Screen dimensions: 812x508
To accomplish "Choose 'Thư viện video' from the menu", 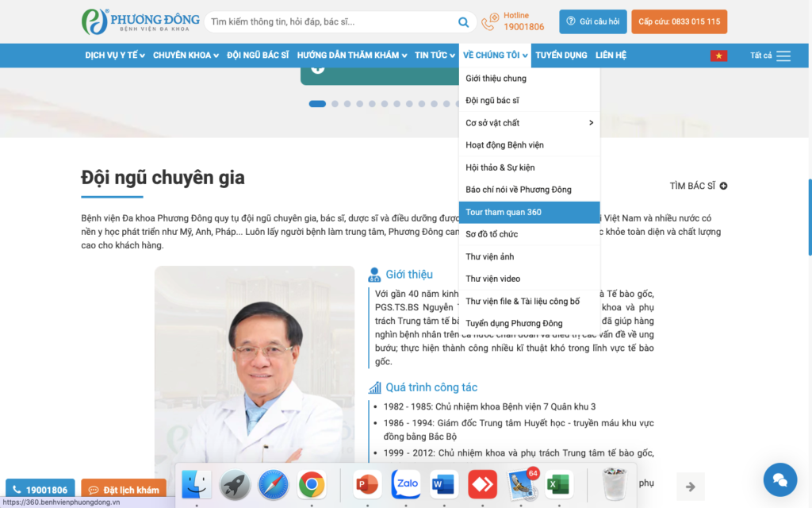I will [x=493, y=279].
